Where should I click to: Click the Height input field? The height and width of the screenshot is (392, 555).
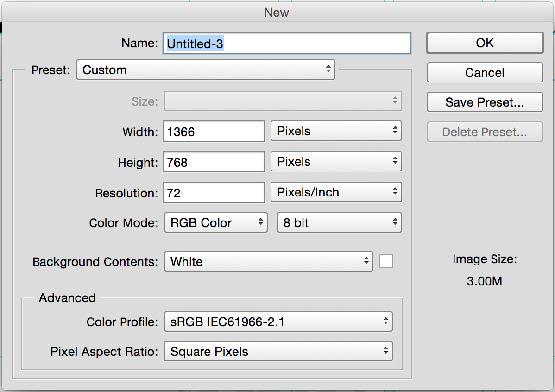pos(214,162)
